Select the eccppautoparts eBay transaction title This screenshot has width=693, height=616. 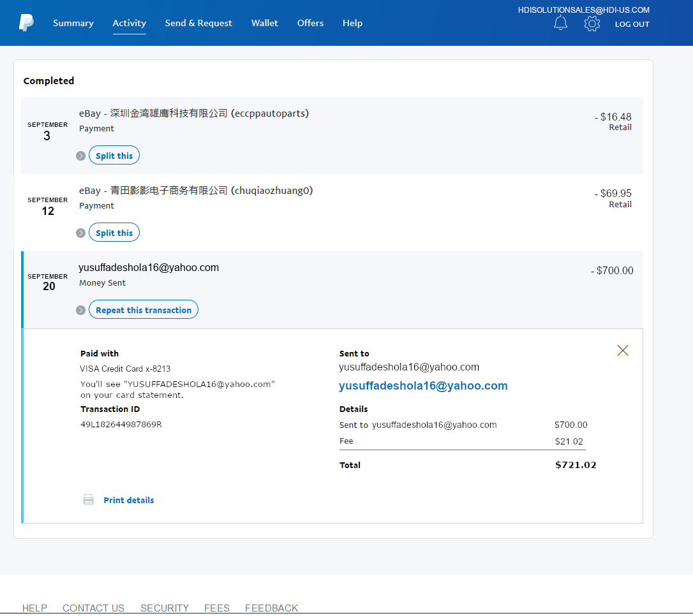(194, 114)
